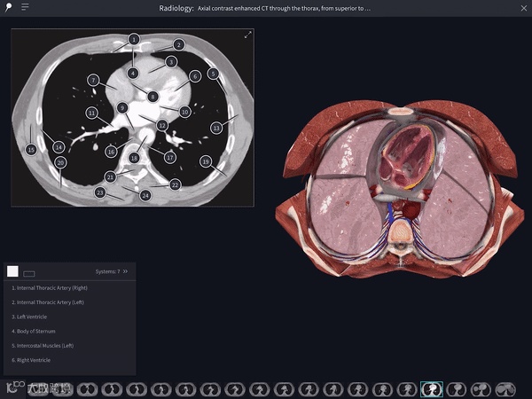Select marker 5 on the CT image
The height and width of the screenshot is (399, 532).
click(x=213, y=74)
